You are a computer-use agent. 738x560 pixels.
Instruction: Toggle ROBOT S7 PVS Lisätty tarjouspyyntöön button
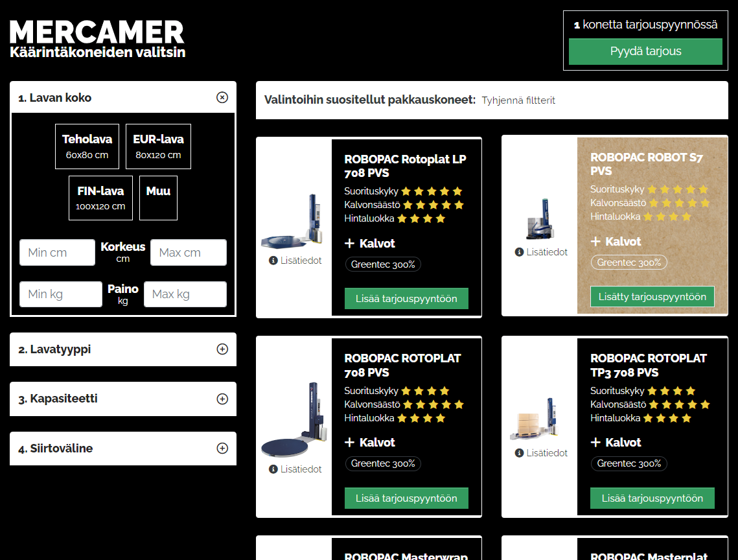tap(652, 297)
